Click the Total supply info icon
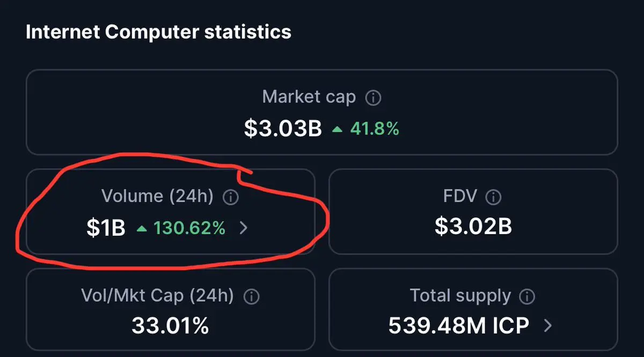The width and height of the screenshot is (644, 357). (528, 296)
